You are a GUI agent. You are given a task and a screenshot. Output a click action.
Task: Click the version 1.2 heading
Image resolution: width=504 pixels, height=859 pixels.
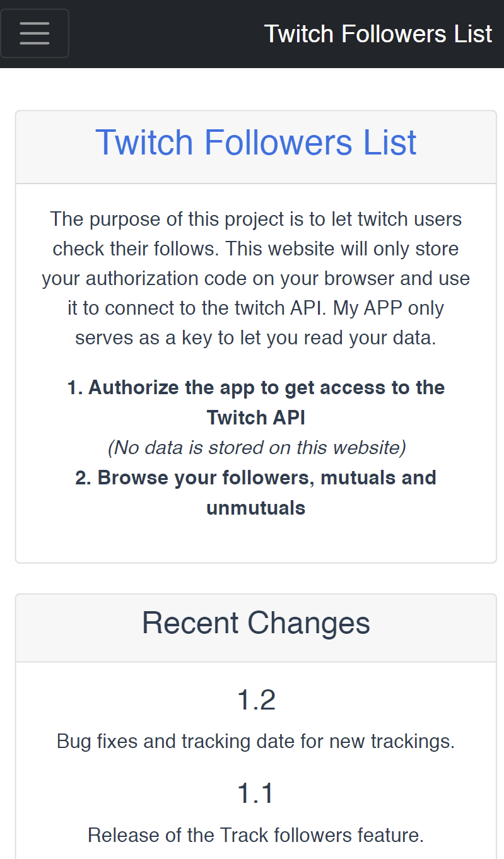256,700
